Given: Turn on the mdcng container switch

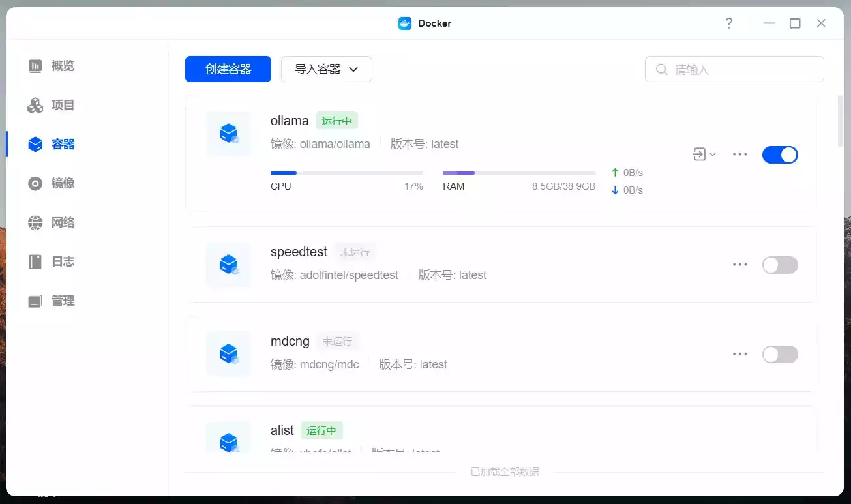Looking at the screenshot, I should point(780,354).
